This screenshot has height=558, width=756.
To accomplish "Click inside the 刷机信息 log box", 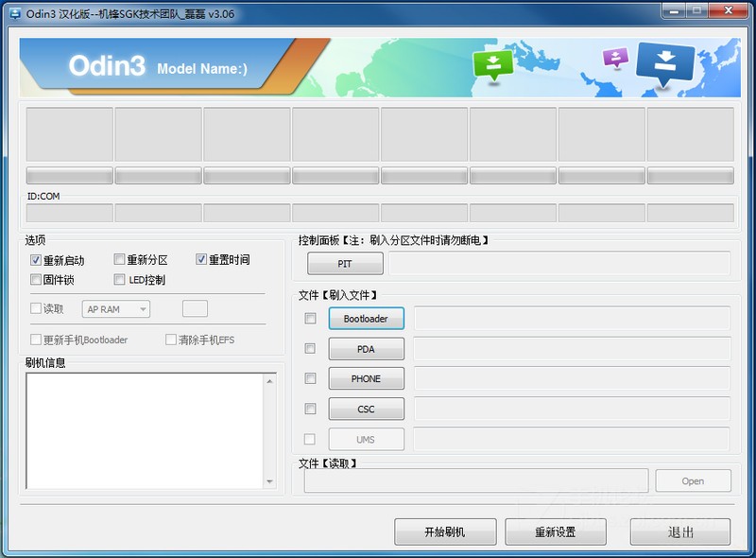I will click(x=145, y=431).
